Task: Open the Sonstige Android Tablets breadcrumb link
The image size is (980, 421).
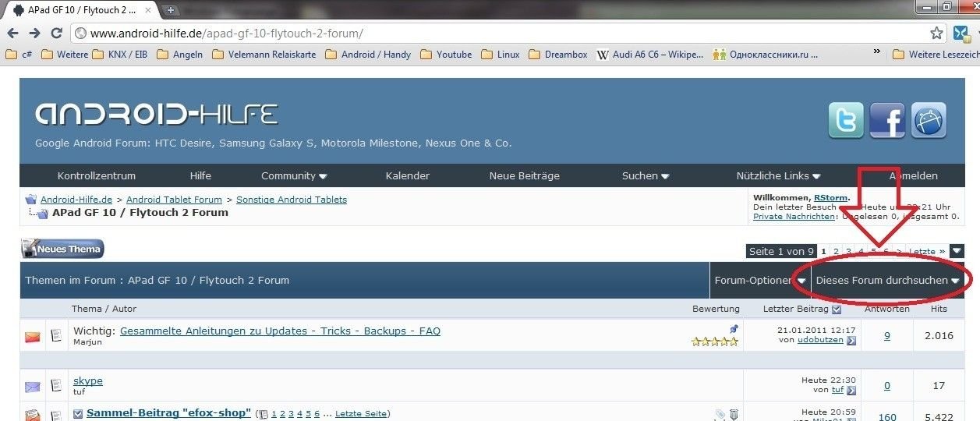Action: coord(292,200)
